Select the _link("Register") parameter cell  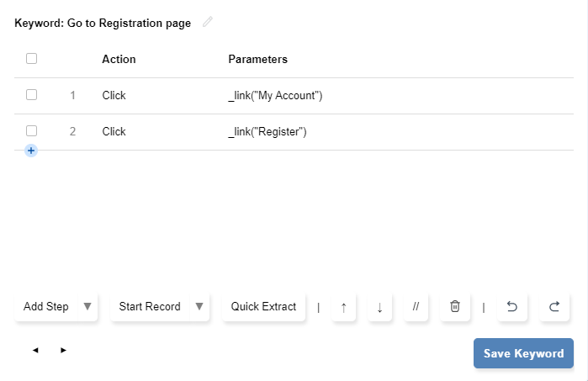point(268,132)
